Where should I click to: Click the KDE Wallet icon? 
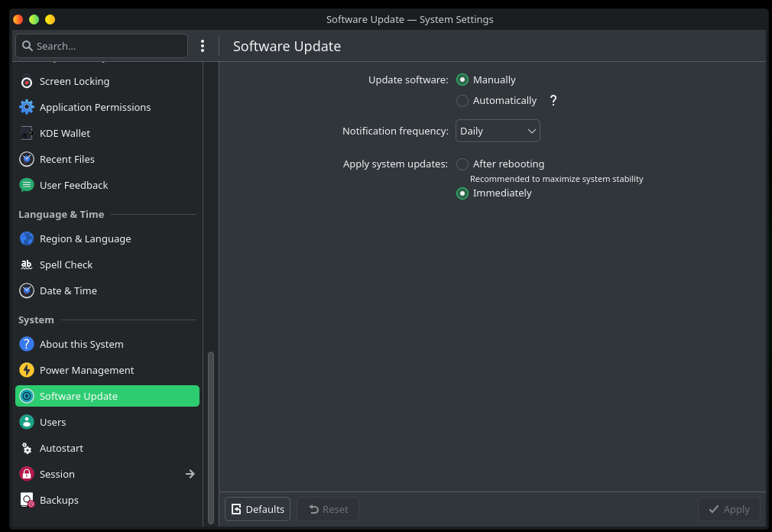tap(27, 133)
